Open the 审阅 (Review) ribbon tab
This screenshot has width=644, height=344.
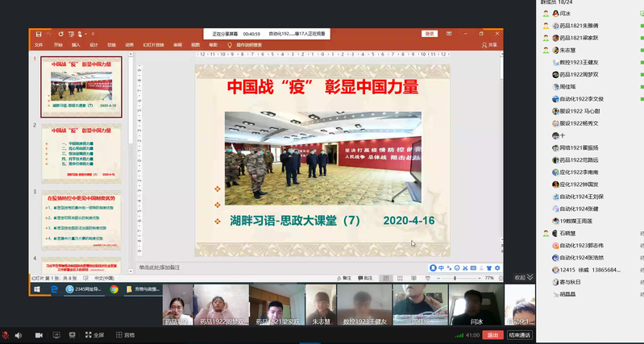coord(177,45)
